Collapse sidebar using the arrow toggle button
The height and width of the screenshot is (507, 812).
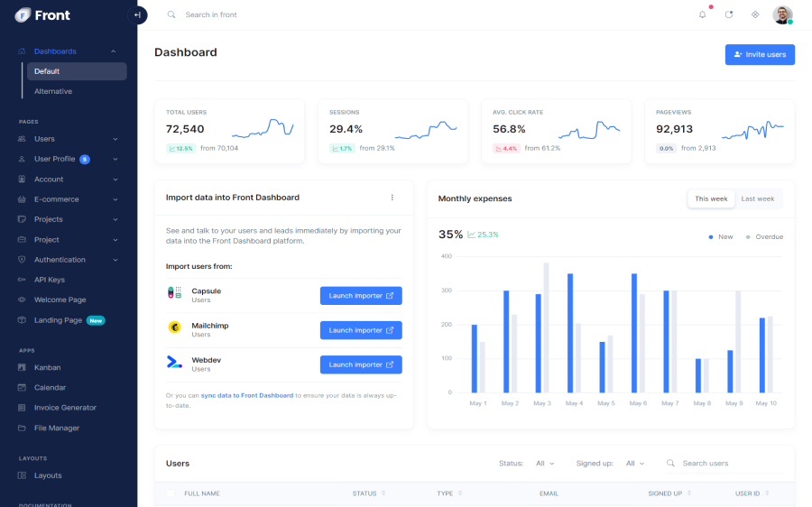pos(137,14)
